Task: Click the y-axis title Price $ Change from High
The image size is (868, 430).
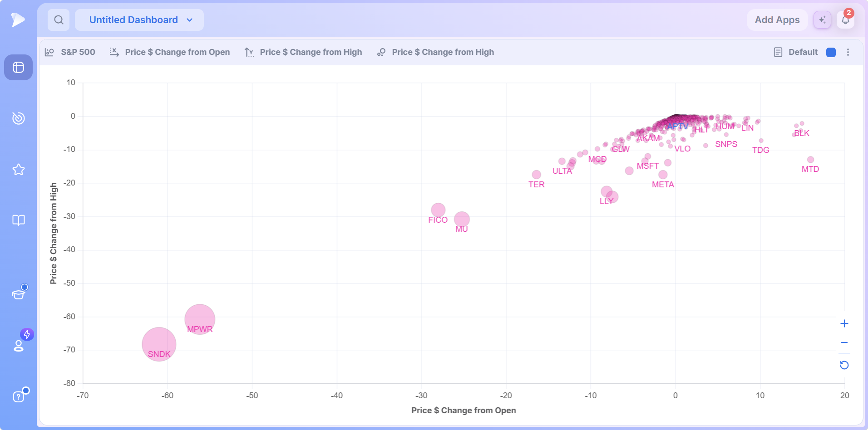Action: point(54,233)
